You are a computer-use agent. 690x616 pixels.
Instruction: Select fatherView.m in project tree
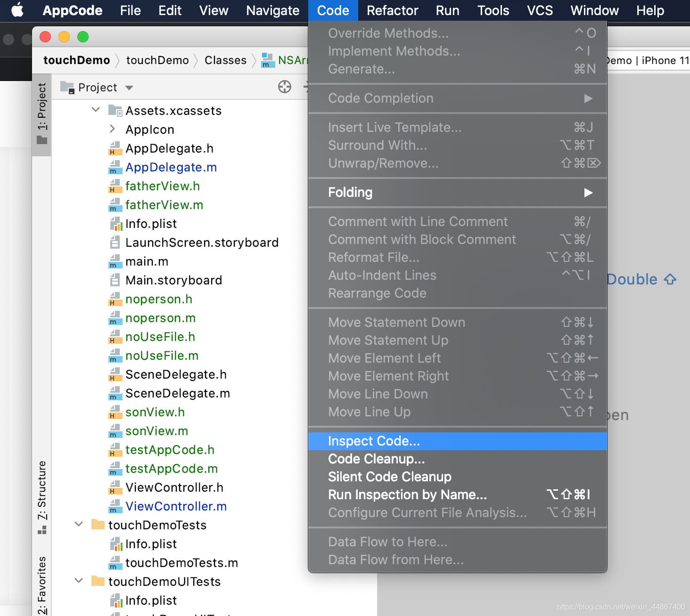(x=164, y=205)
